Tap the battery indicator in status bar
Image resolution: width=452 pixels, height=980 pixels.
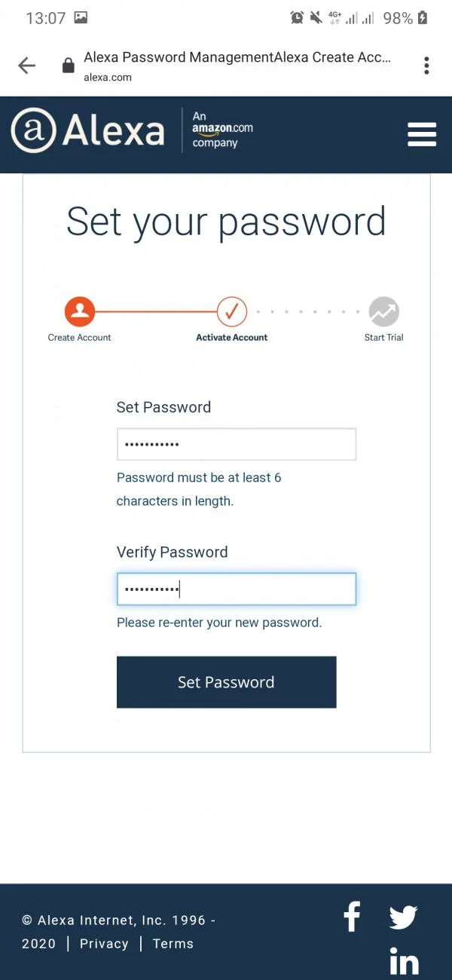[423, 18]
